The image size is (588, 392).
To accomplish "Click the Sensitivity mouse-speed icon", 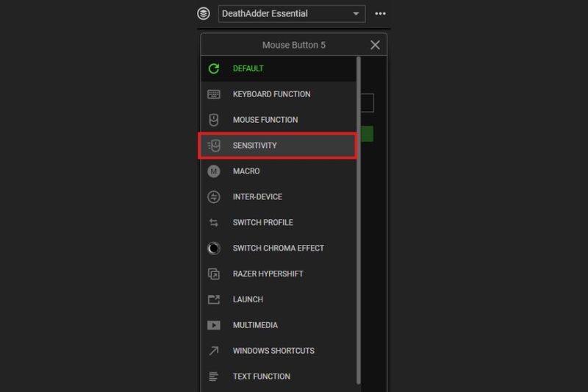I will 214,146.
